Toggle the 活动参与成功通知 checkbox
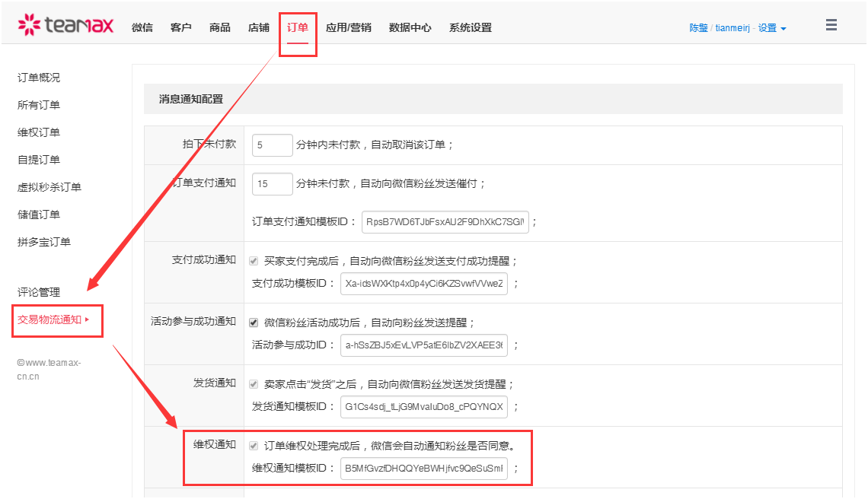Screen dimensions: 868x499 254,323
